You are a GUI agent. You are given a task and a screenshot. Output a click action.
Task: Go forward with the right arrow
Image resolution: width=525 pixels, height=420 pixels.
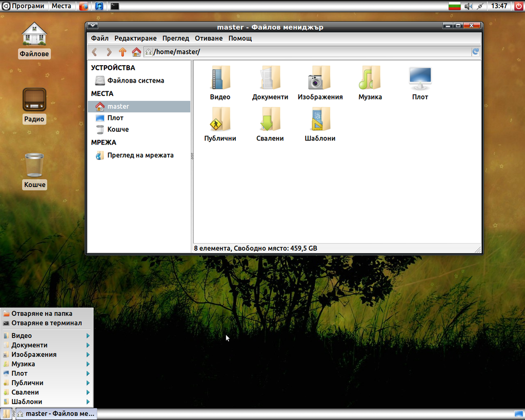109,52
